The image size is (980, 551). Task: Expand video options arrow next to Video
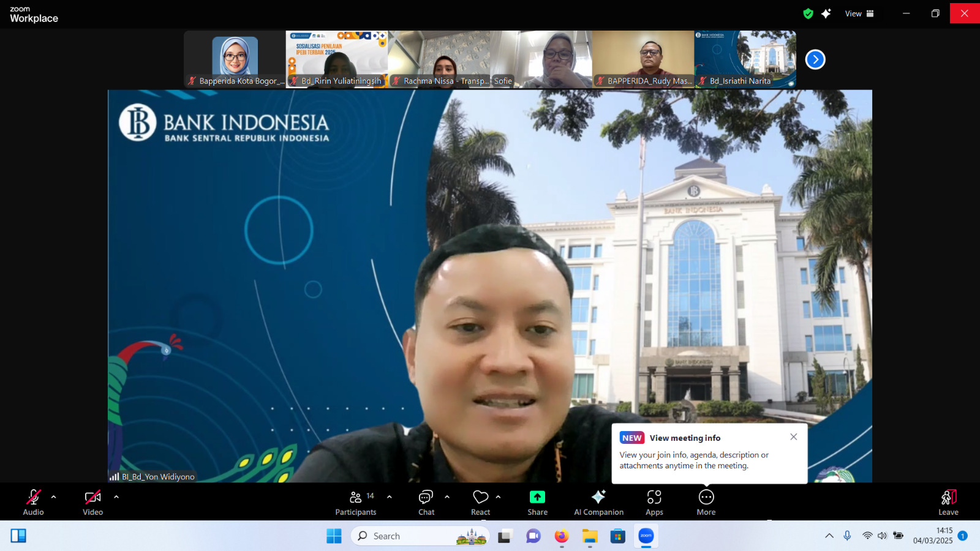(x=116, y=497)
